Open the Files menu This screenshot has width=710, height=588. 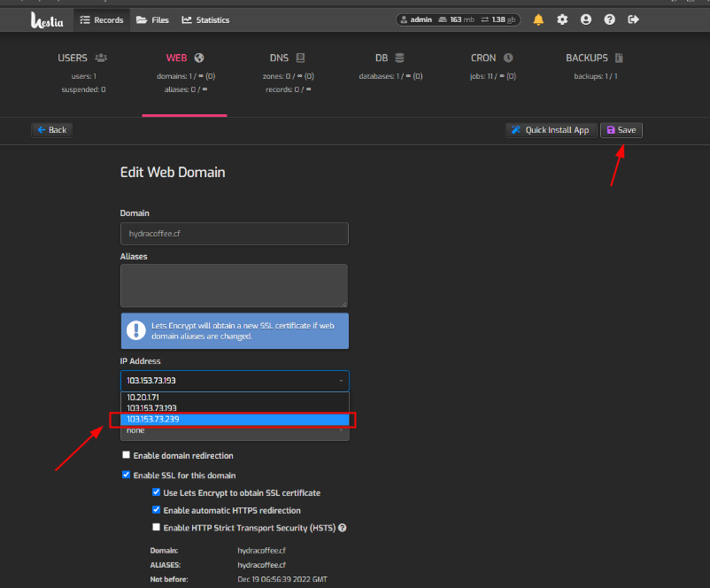coord(152,20)
